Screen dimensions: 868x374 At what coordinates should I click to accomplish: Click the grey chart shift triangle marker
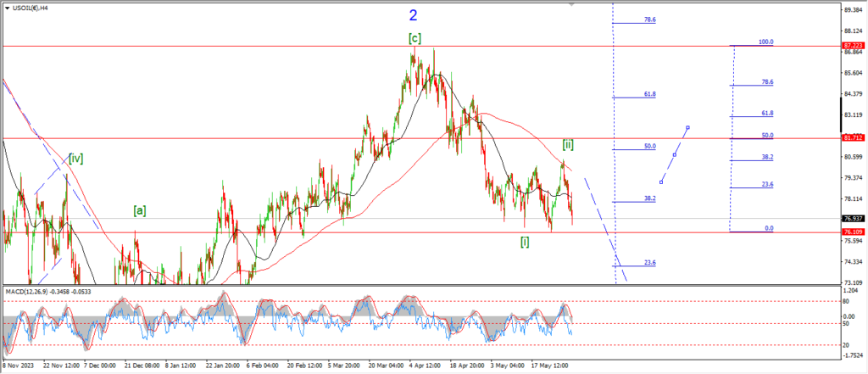(570, 4)
